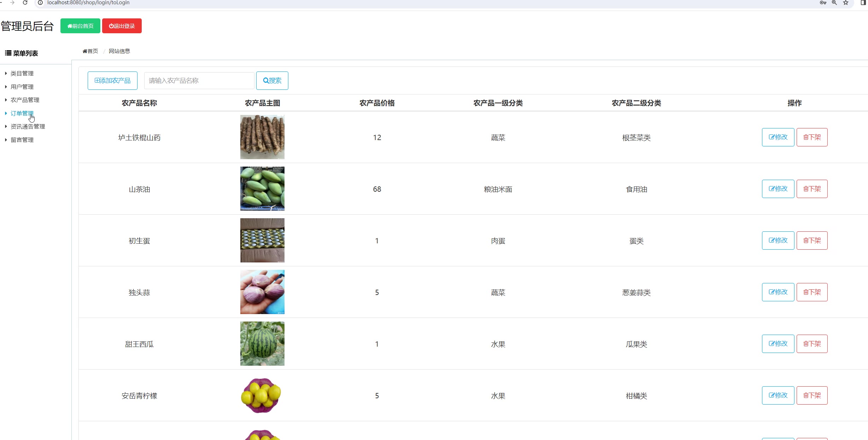Click the 农产品一级分类 column header
Viewport: 868px width, 440px height.
(498, 103)
